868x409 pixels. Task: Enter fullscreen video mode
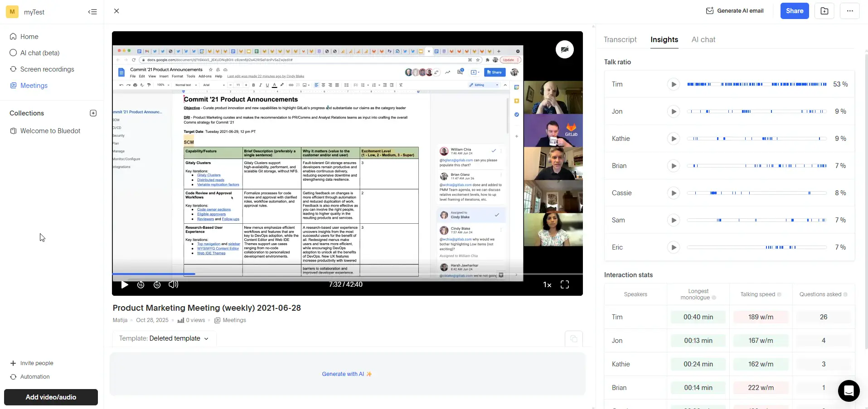[565, 284]
